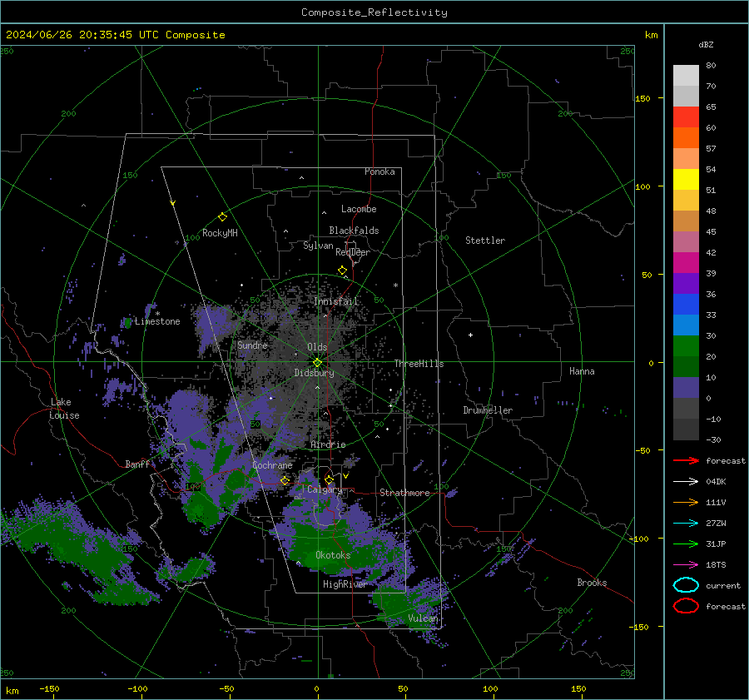
Task: Pick the light blue 30-33 dBZ swatch
Action: click(686, 325)
